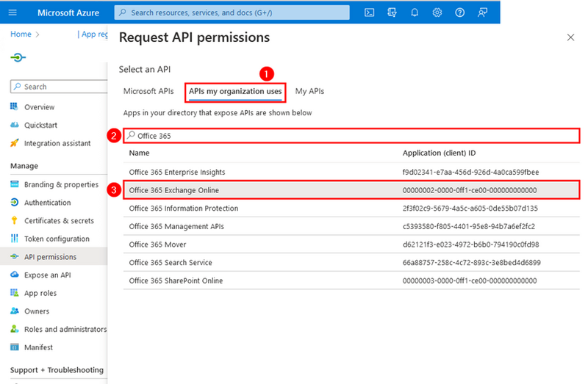
Task: Open portal settings gear
Action: point(437,12)
